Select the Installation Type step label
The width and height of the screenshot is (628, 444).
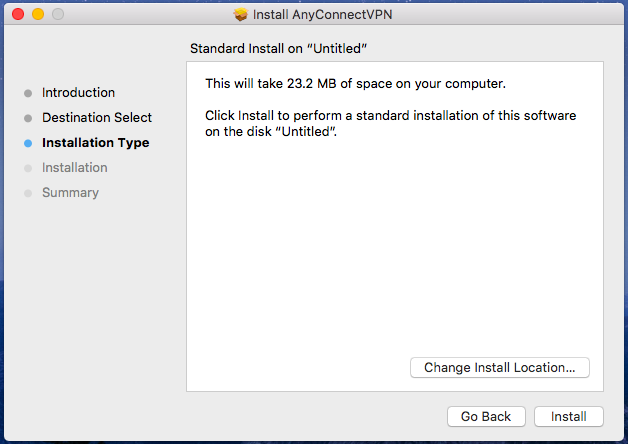(95, 143)
